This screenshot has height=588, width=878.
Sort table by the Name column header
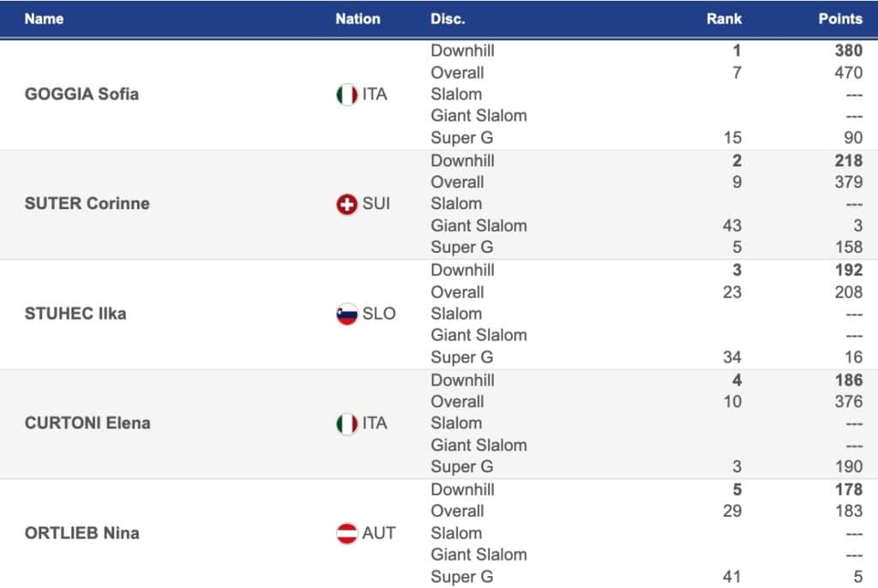point(44,18)
